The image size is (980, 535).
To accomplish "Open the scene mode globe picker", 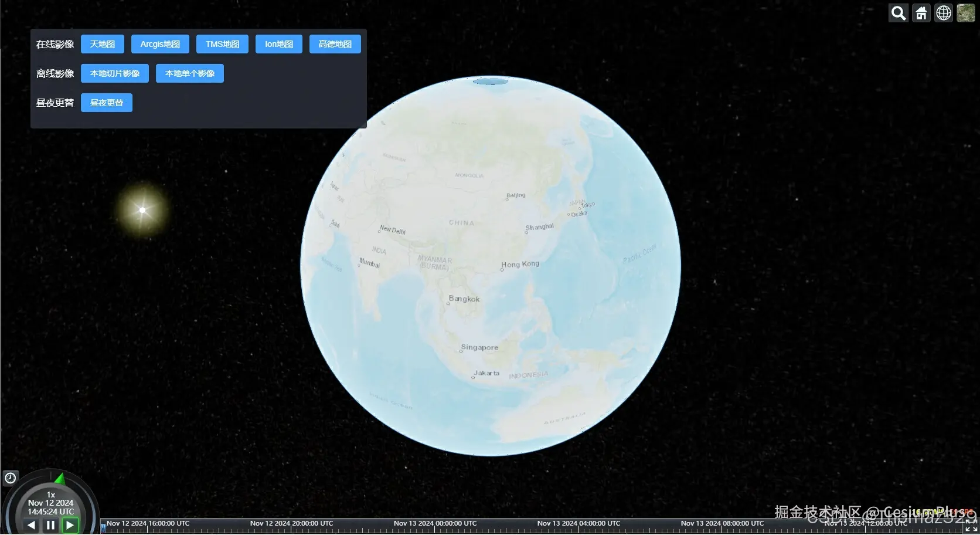I will (x=944, y=13).
